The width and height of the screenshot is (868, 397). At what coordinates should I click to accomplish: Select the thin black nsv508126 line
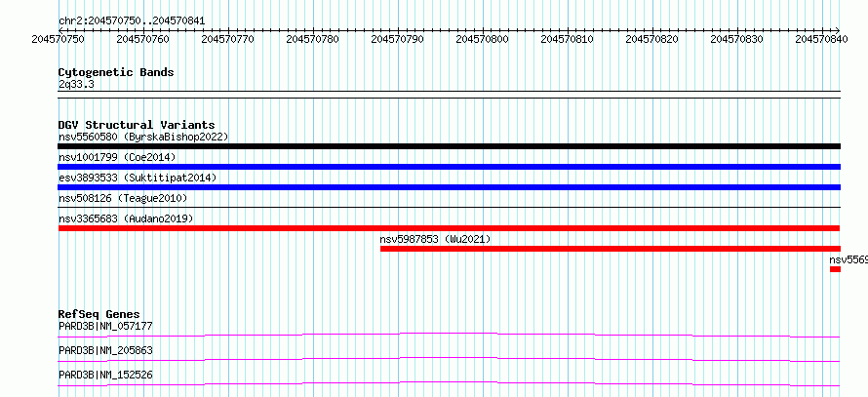coord(449,208)
